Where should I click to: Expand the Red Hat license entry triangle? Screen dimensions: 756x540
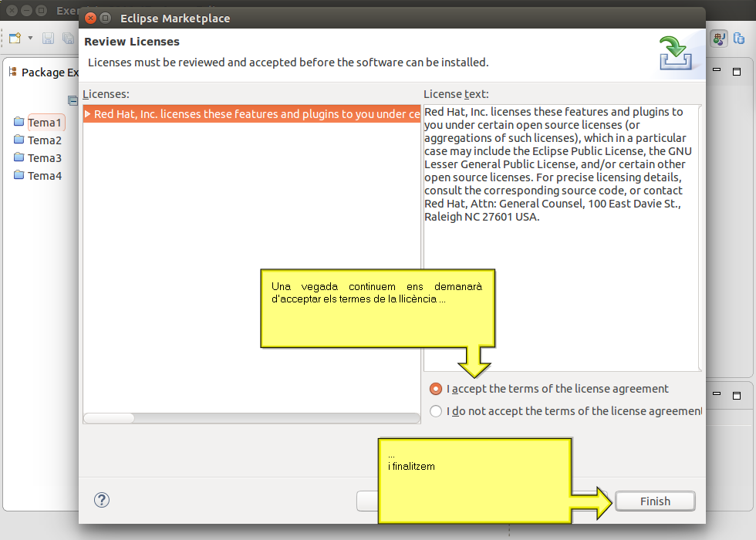88,114
